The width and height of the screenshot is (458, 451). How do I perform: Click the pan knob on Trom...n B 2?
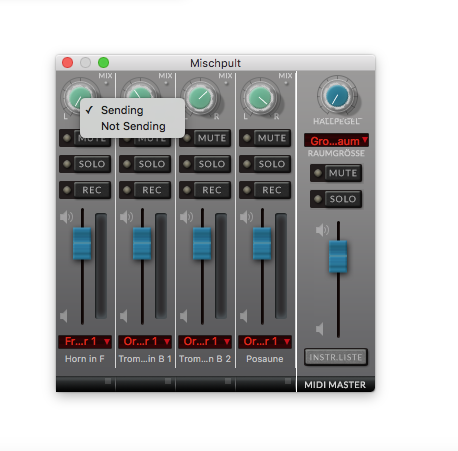[x=200, y=98]
